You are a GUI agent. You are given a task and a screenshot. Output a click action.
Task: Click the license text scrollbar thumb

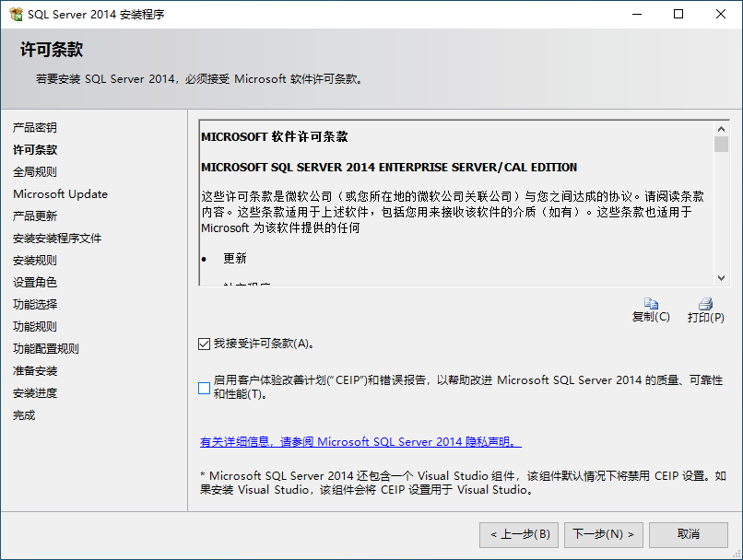721,144
